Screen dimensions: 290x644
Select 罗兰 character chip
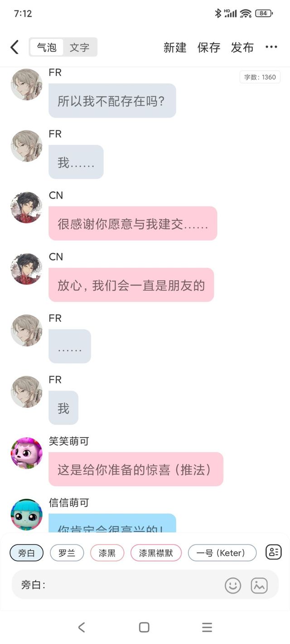pos(67,553)
